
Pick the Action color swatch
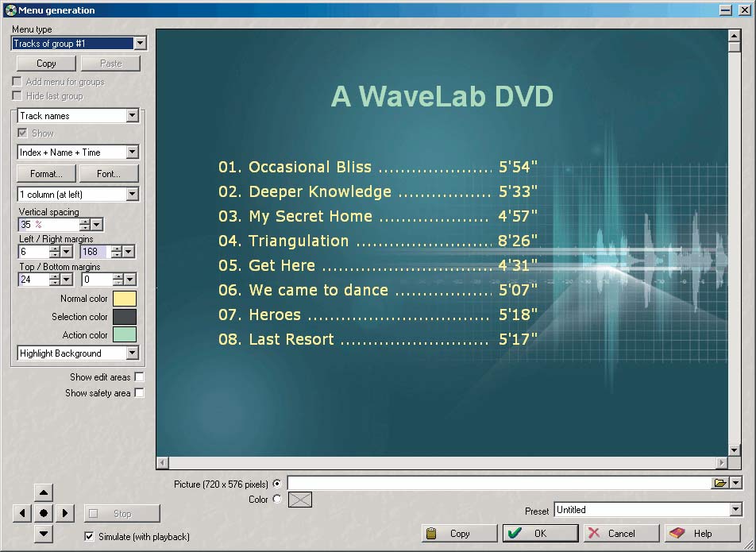point(125,334)
